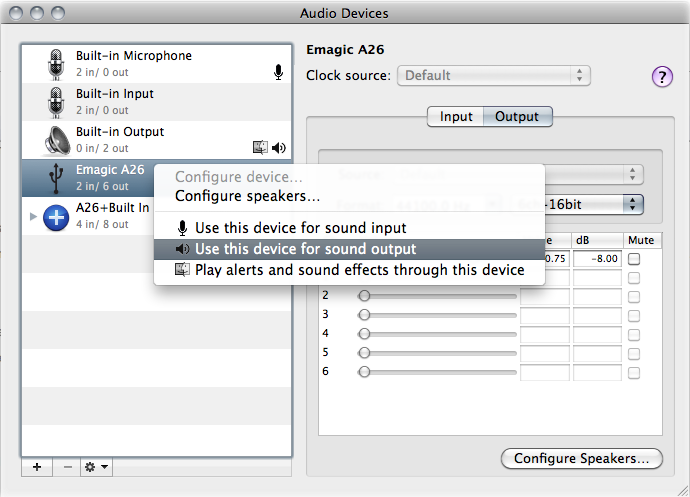Click the default input microphone indicator

pyautogui.click(x=278, y=72)
